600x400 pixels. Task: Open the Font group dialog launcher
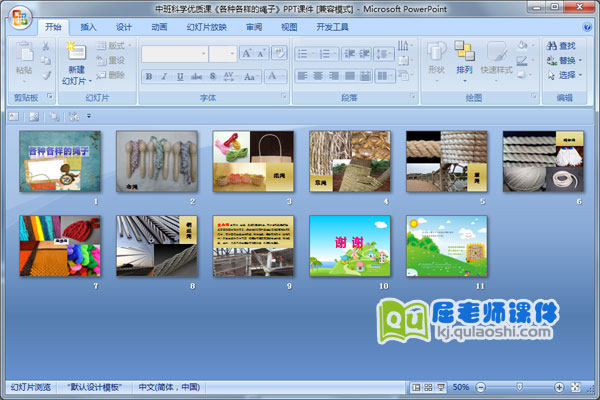point(284,96)
